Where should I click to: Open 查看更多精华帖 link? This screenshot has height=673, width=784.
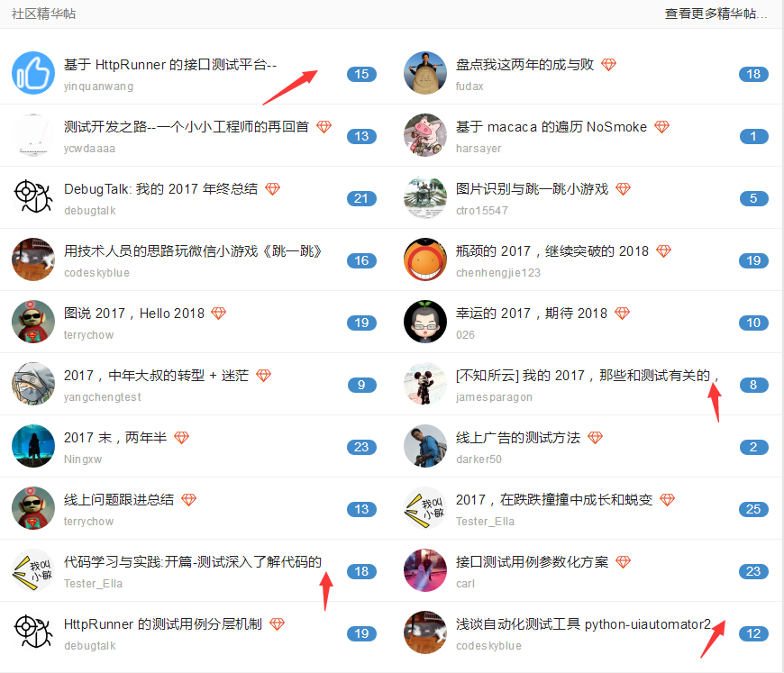pyautogui.click(x=716, y=14)
